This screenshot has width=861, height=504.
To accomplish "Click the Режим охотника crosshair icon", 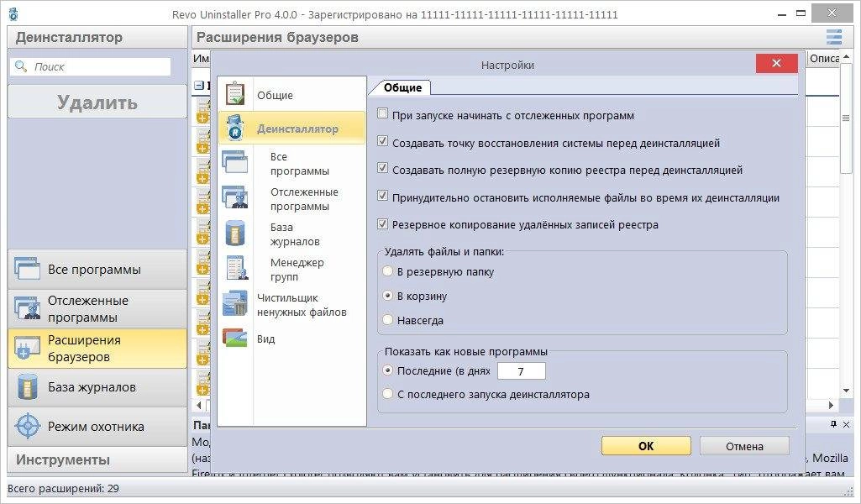I will pyautogui.click(x=28, y=426).
